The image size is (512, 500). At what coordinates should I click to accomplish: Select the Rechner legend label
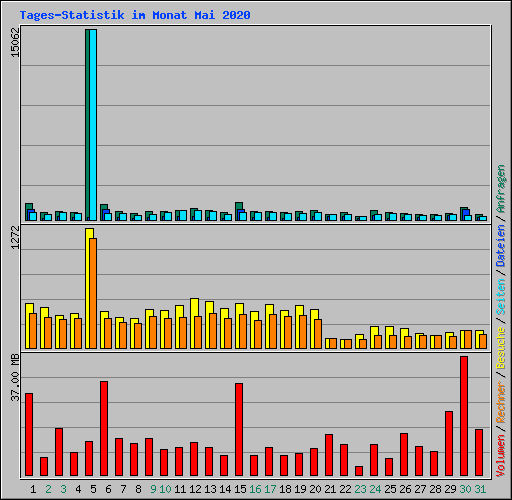tap(501, 403)
